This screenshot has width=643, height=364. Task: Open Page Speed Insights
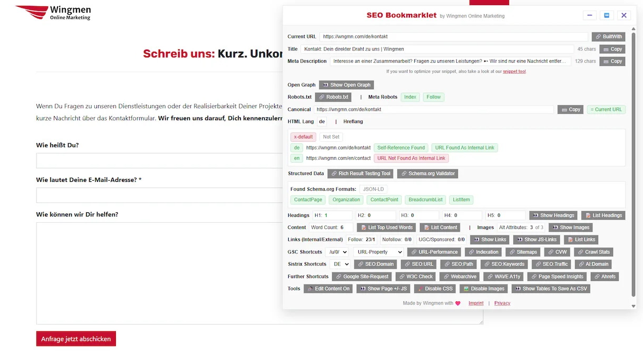(557, 276)
